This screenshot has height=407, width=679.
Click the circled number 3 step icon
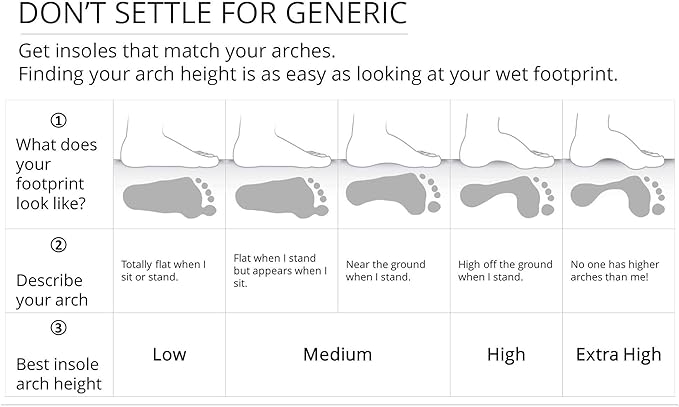[58, 327]
